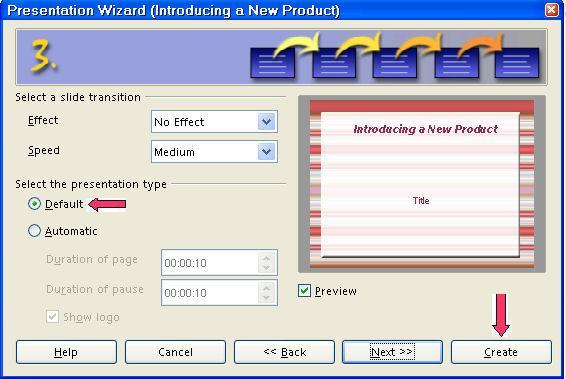Proceed with the Next >> button

392,352
